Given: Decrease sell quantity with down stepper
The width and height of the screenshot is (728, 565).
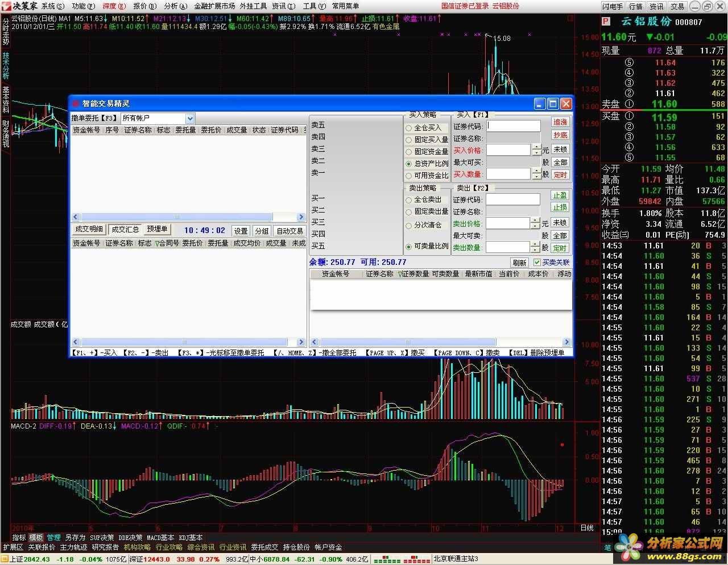Looking at the screenshot, I should tap(535, 251).
